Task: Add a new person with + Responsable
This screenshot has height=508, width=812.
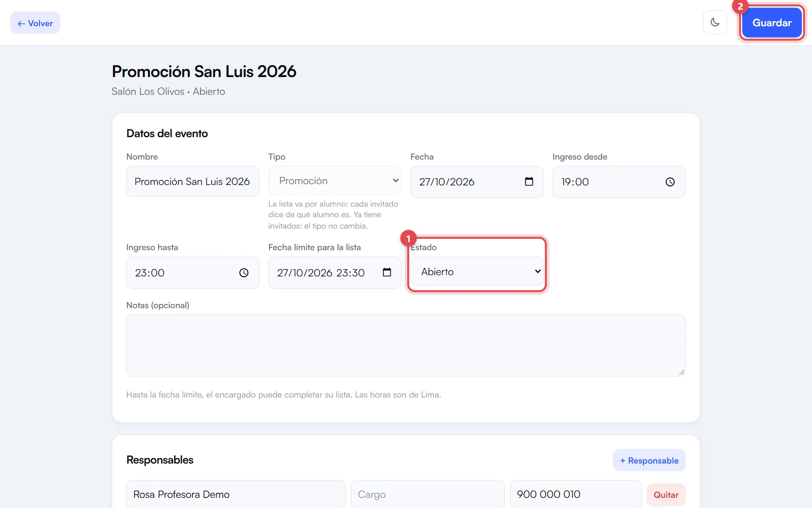Action: (x=649, y=460)
